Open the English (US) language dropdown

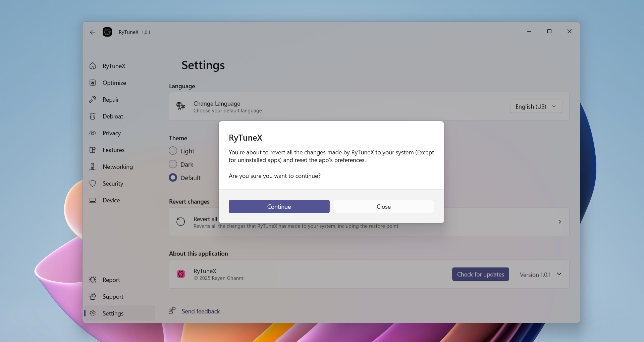pyautogui.click(x=536, y=106)
